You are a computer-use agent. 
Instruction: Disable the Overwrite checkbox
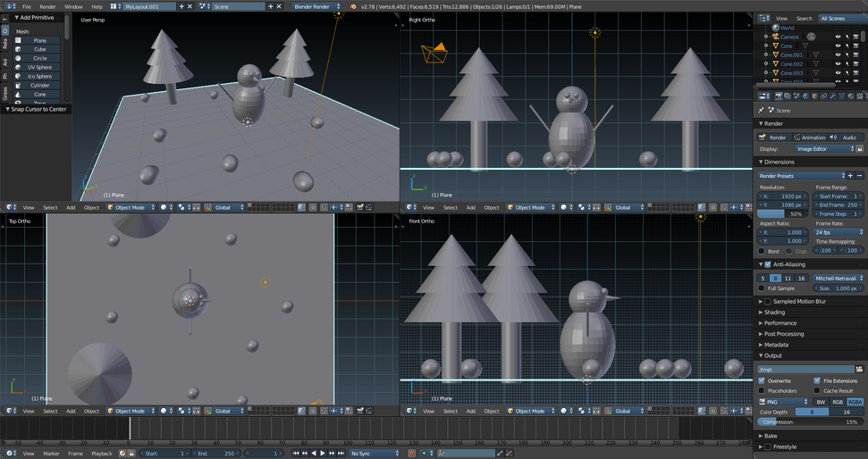(762, 380)
